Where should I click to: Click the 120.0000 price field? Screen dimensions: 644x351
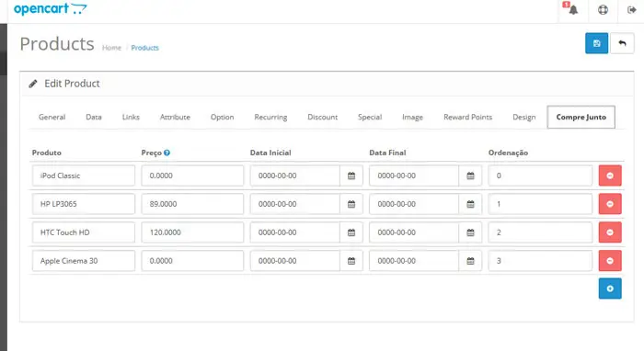click(x=192, y=232)
